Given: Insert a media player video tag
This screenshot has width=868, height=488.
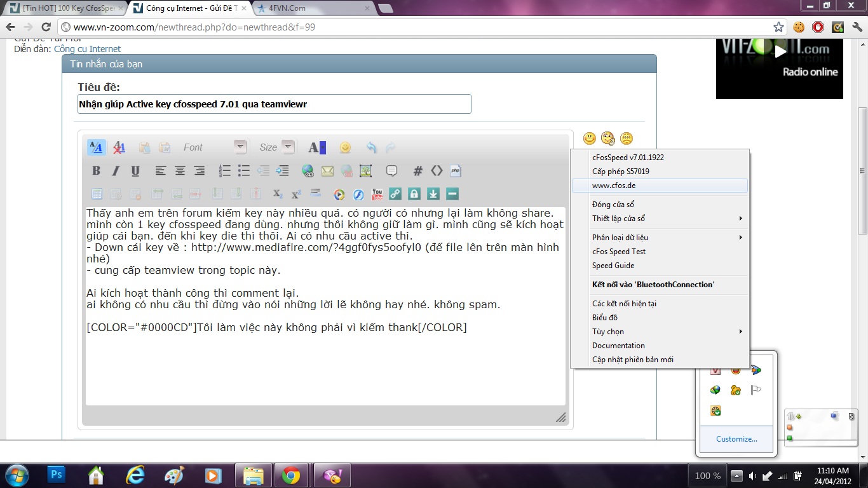Looking at the screenshot, I should (x=339, y=194).
